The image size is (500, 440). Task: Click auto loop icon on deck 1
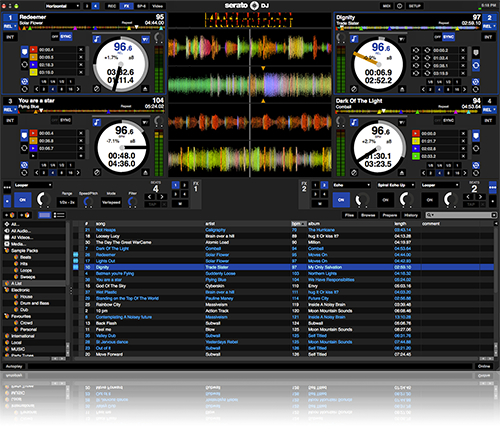click(24, 89)
